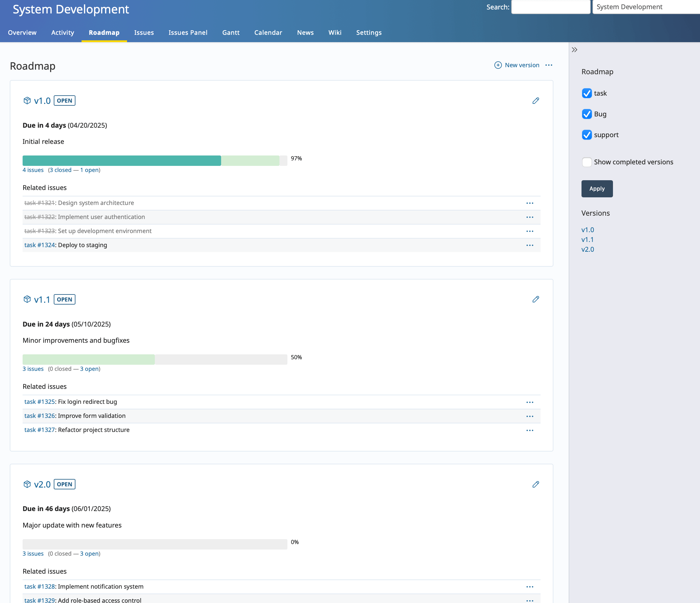Open actions menu for task #1324
Viewport: 700px width, 603px height.
pos(530,245)
